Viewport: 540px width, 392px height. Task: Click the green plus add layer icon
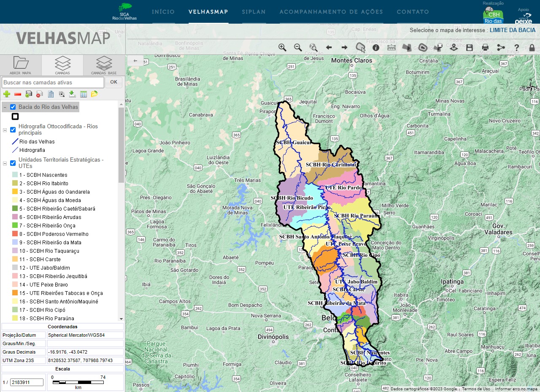(x=6, y=94)
